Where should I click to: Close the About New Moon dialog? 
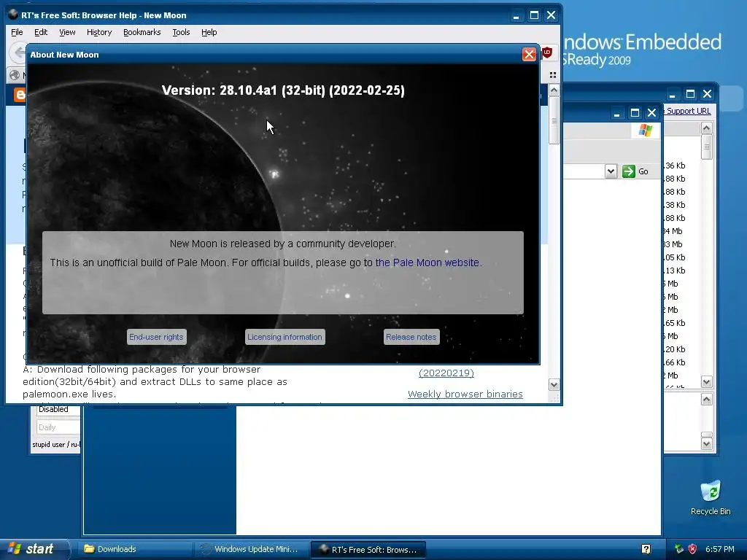point(529,54)
